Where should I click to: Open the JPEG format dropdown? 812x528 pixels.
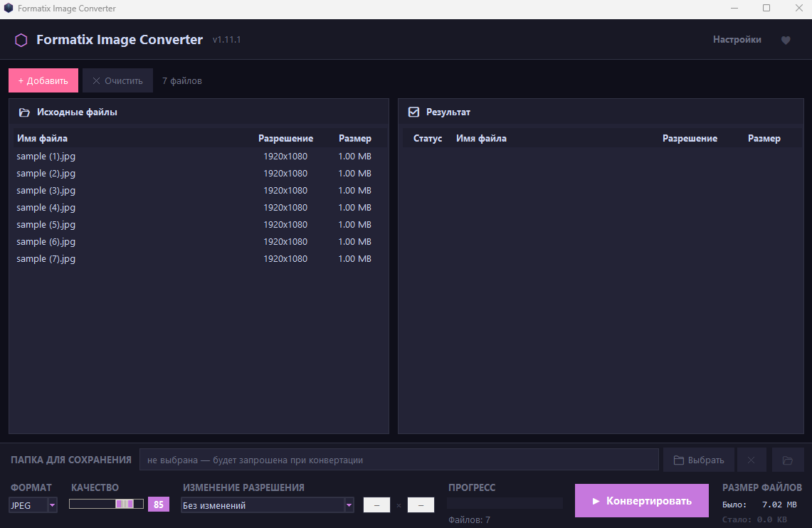pyautogui.click(x=33, y=505)
